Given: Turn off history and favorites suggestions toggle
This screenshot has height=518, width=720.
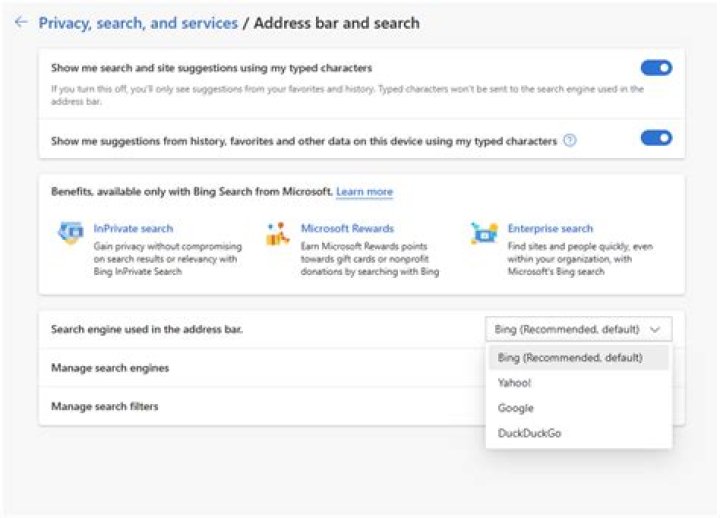Looking at the screenshot, I should click(x=656, y=138).
